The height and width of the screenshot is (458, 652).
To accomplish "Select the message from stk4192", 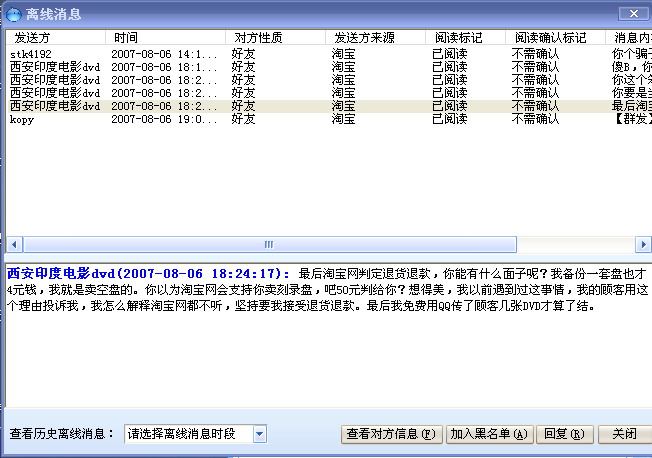I will point(31,54).
